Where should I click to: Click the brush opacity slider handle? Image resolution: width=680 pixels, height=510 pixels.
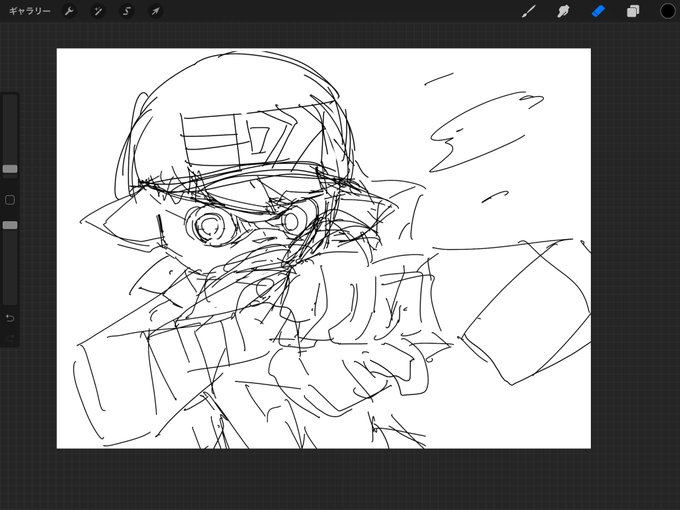10,225
